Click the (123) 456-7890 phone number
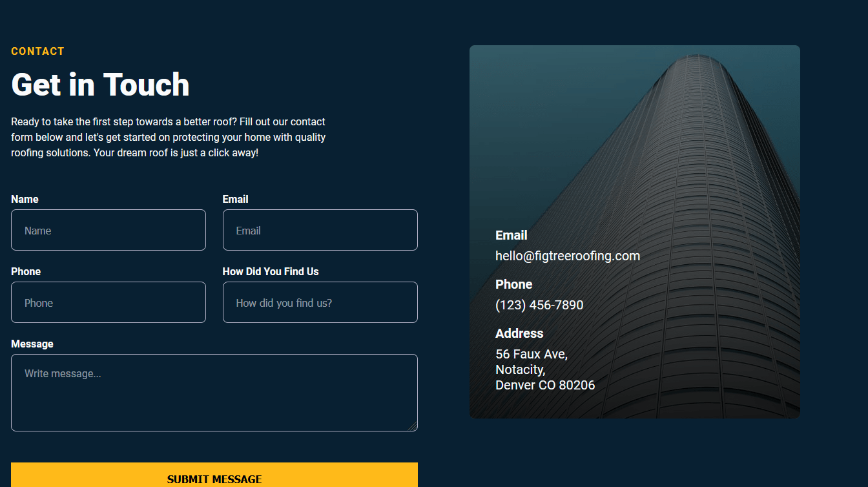 click(539, 305)
